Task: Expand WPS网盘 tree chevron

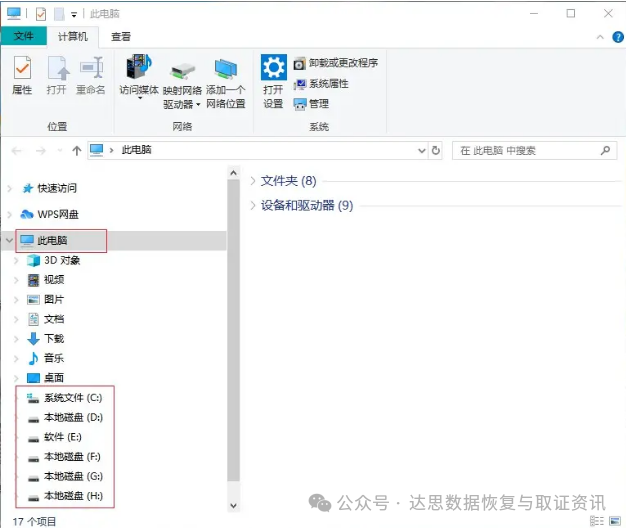Action: click(x=10, y=214)
